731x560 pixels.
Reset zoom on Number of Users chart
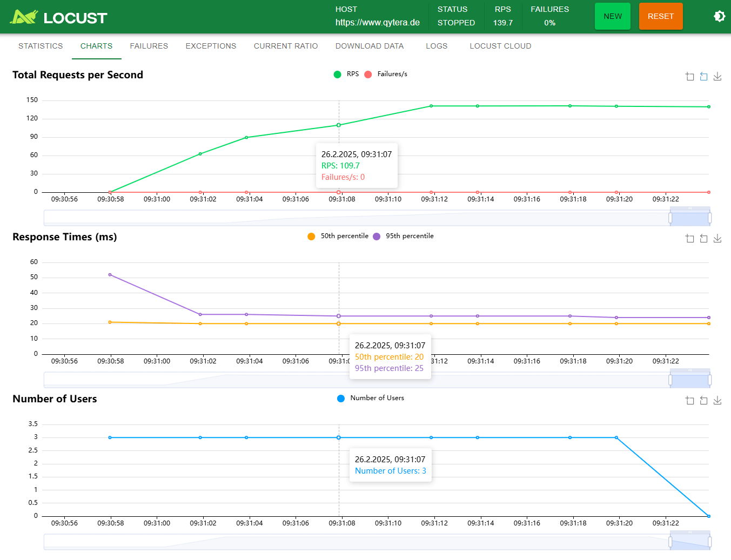point(703,401)
